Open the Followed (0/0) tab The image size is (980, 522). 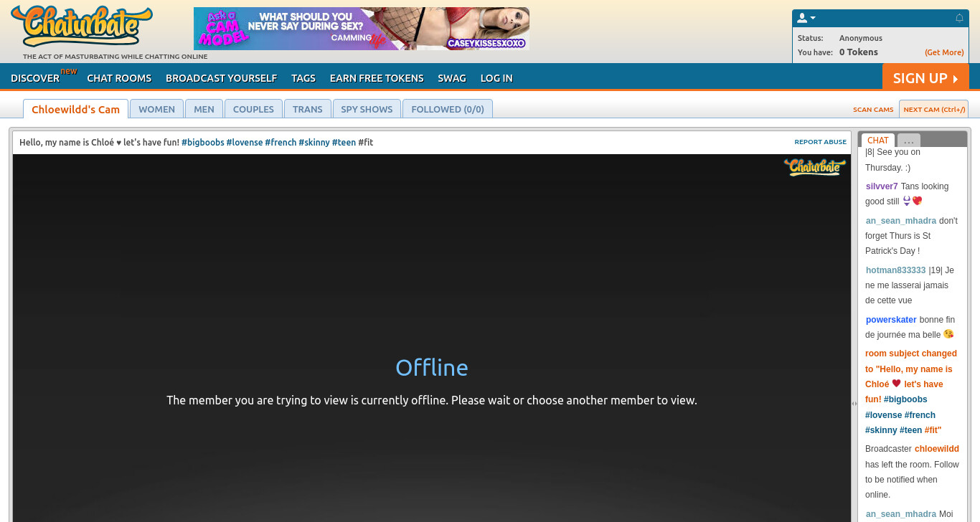click(x=448, y=109)
